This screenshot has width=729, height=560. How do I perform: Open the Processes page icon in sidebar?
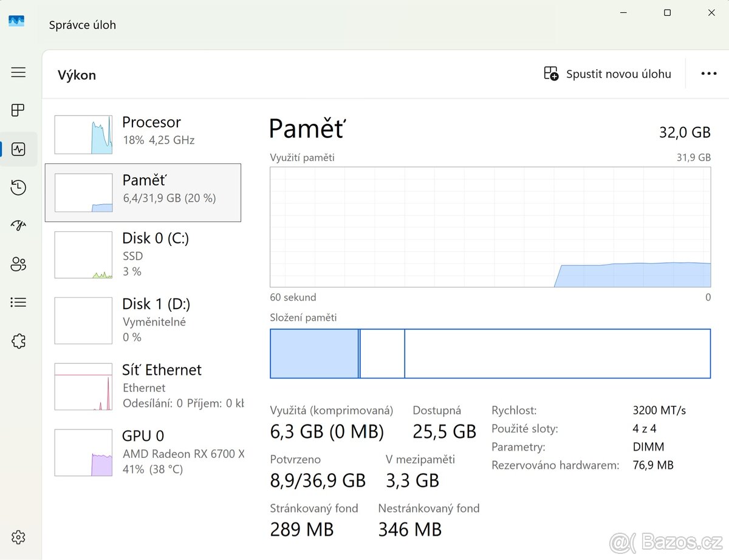pyautogui.click(x=18, y=110)
